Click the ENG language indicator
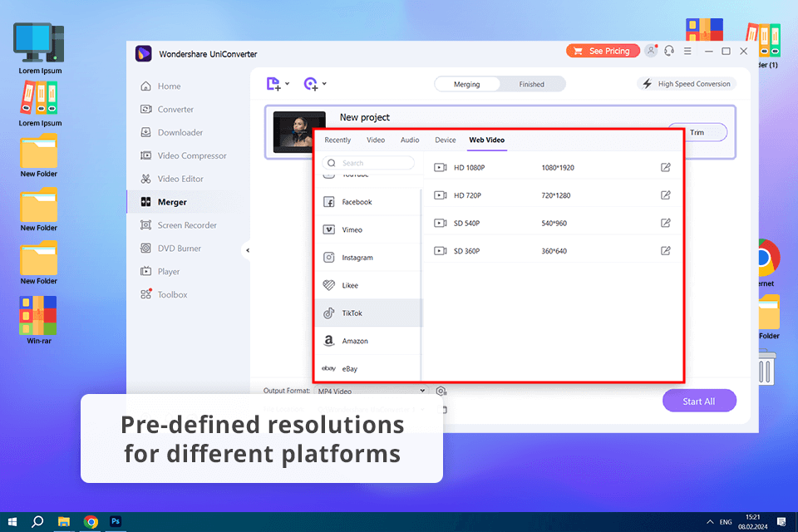798x532 pixels. [x=726, y=522]
